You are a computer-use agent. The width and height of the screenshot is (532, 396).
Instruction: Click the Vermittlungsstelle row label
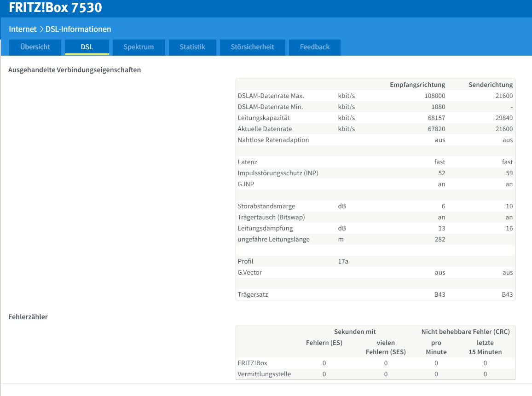point(264,374)
